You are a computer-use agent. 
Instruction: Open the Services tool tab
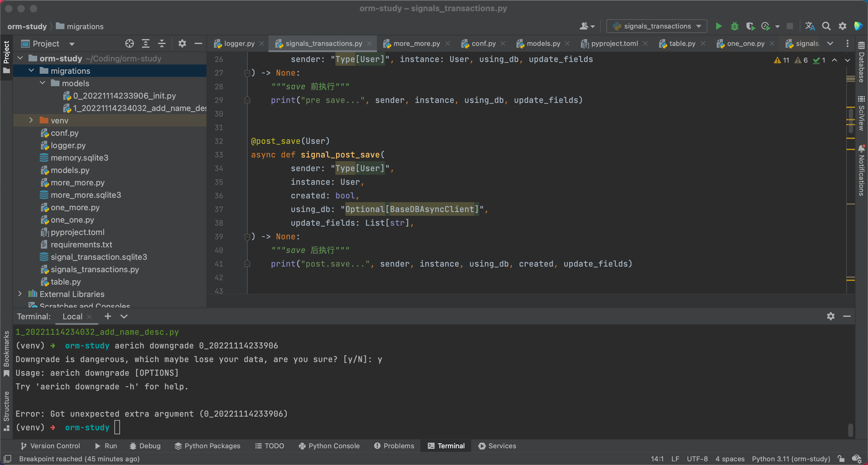pyautogui.click(x=497, y=445)
